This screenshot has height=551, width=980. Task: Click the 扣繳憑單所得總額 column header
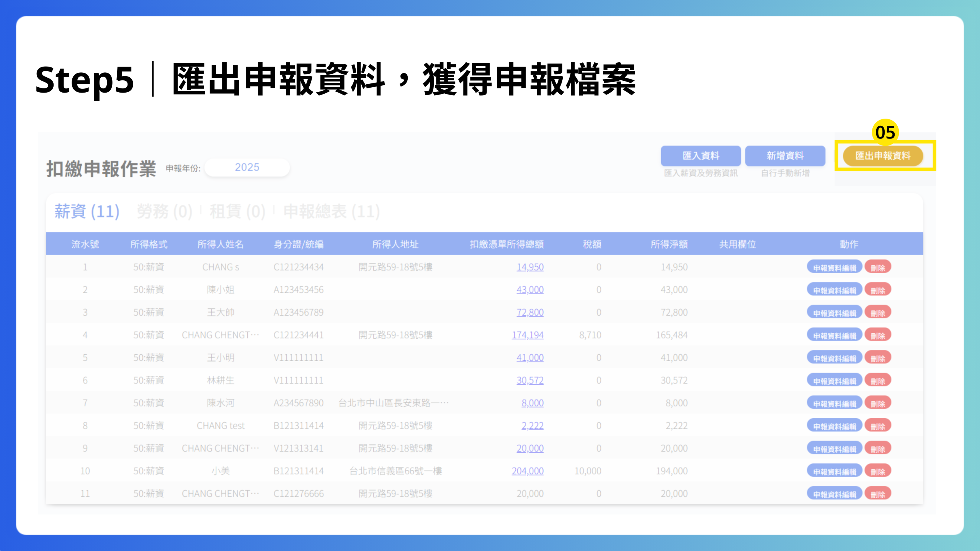(x=506, y=244)
